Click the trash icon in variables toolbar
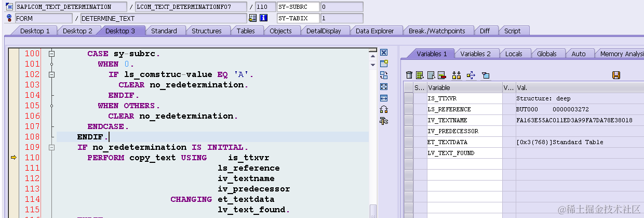Viewport: 644px width, 218px height. 409,75
